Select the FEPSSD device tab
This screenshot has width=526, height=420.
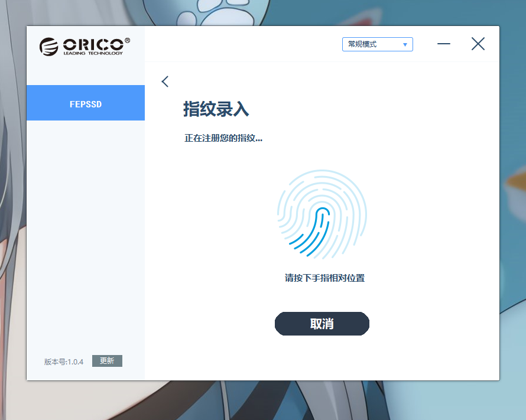pyautogui.click(x=86, y=103)
